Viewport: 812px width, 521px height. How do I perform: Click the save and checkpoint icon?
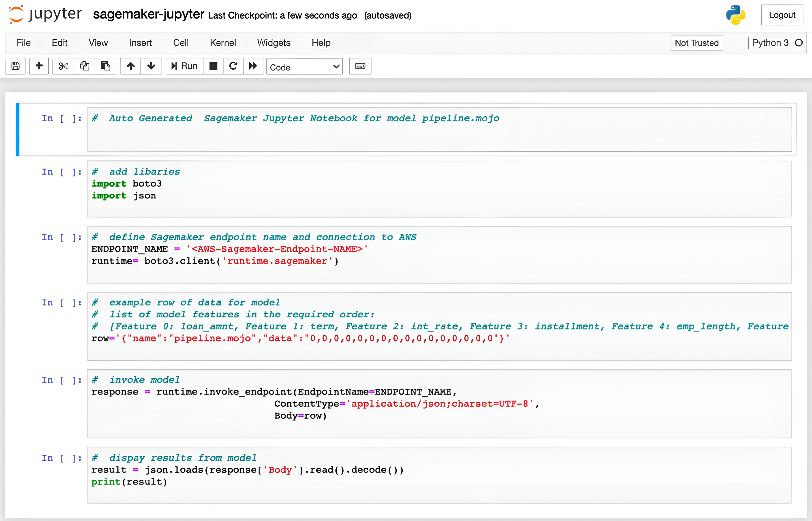[16, 66]
